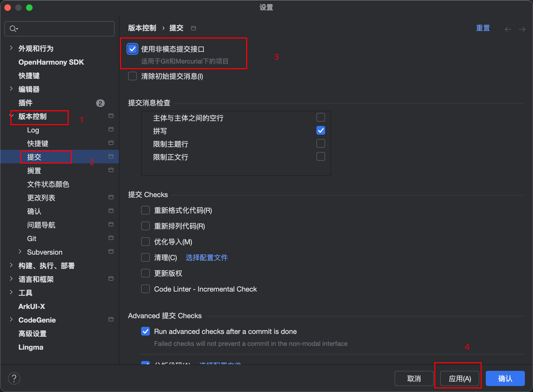Image resolution: width=533 pixels, height=392 pixels.
Task: Collapse the 版本控制 section
Action: tap(12, 116)
